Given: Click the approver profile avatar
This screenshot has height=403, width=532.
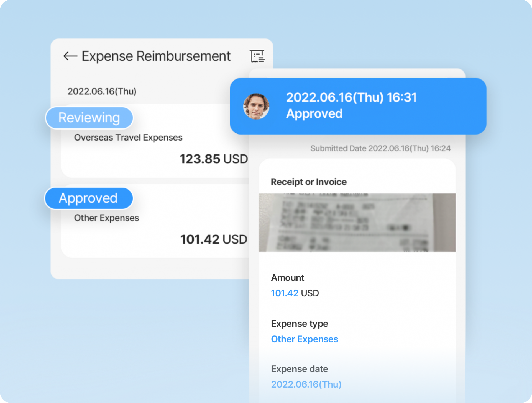Looking at the screenshot, I should [256, 107].
